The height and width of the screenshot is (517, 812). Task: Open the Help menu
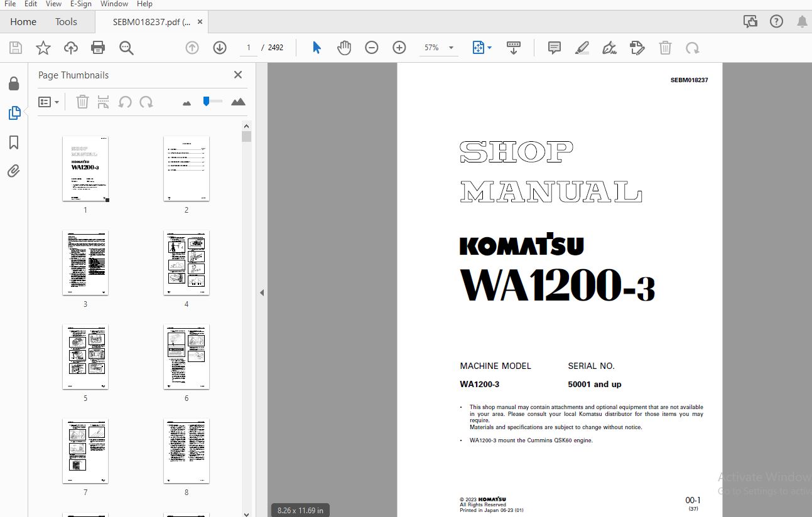click(144, 4)
